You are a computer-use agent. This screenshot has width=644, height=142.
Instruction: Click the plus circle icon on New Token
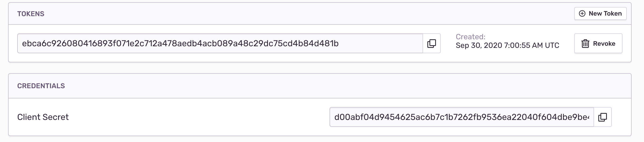[582, 13]
